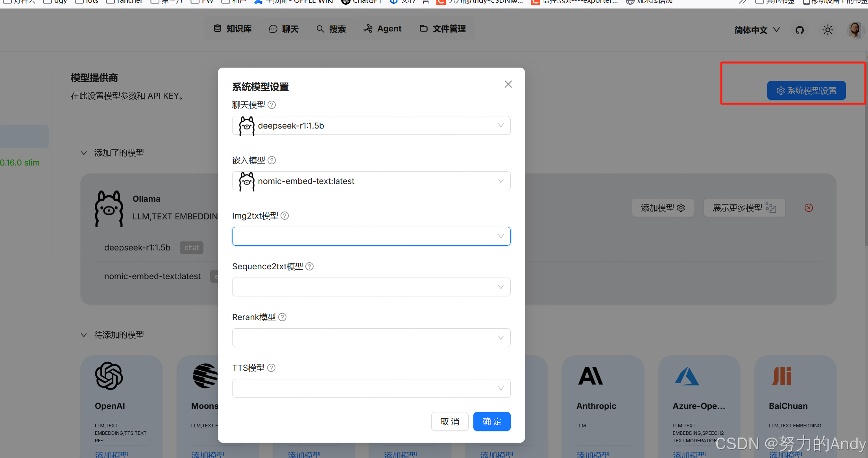868x458 pixels.
Task: Switch to the 聊天 chat tab
Action: pyautogui.click(x=284, y=29)
